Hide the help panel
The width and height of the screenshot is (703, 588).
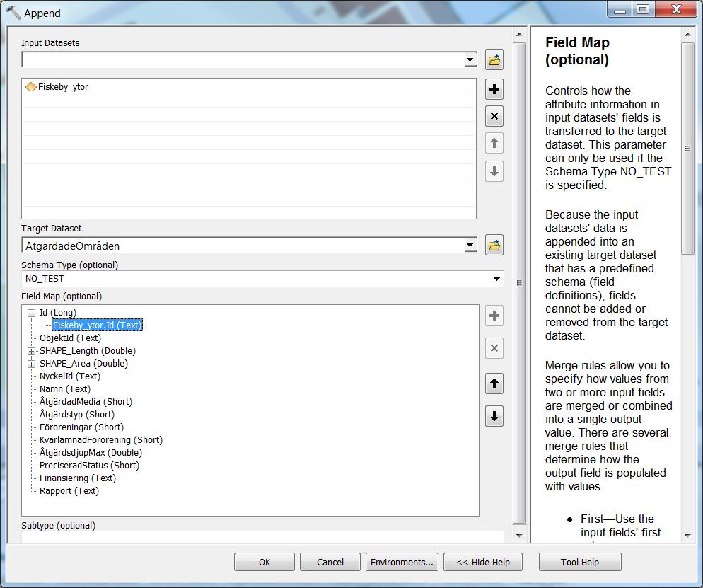click(483, 562)
